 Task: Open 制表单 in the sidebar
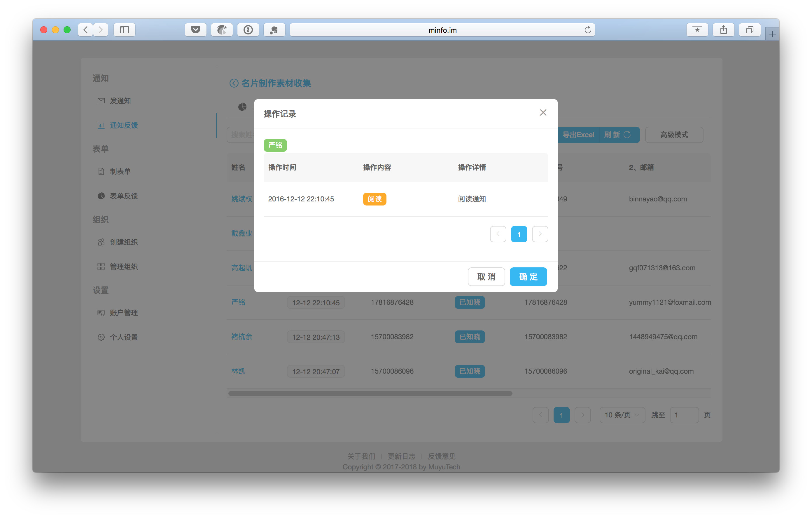120,171
